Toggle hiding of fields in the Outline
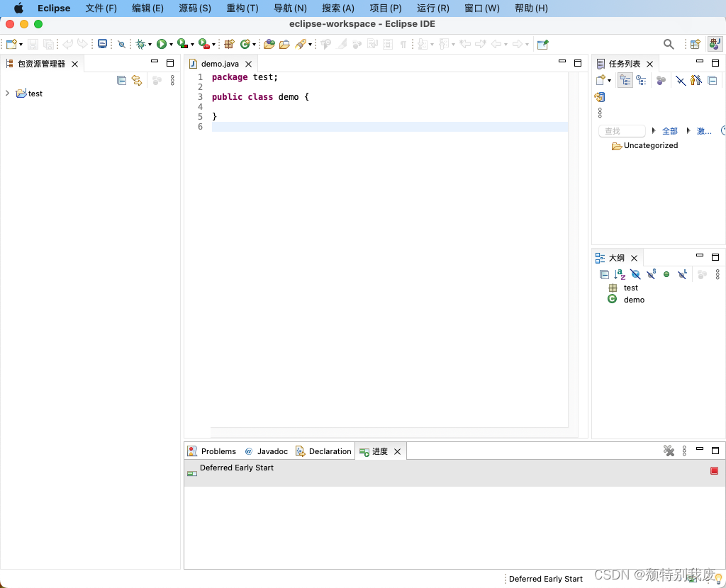726x588 pixels. tap(635, 274)
